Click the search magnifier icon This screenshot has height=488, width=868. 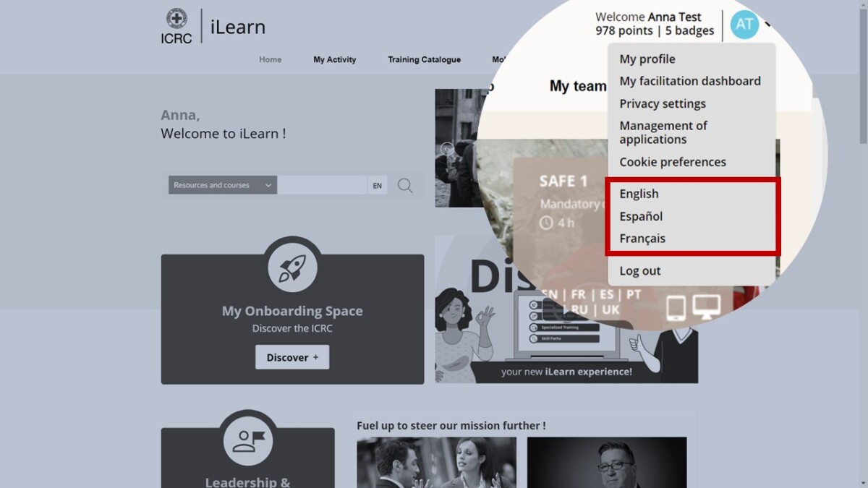point(405,186)
